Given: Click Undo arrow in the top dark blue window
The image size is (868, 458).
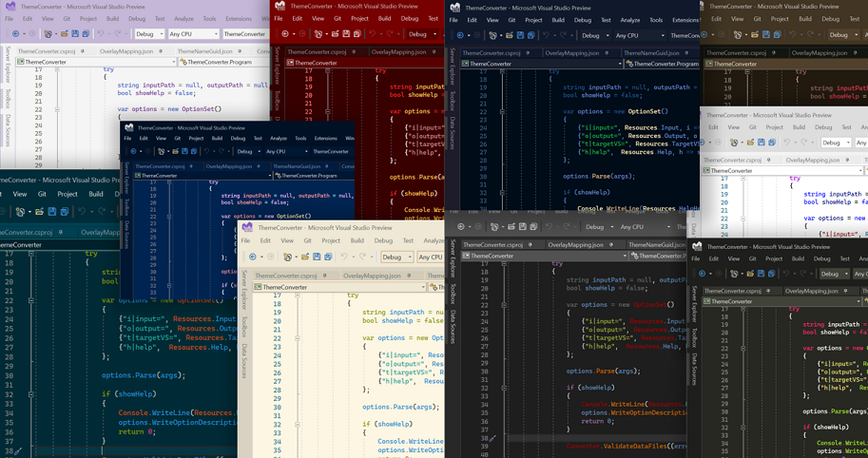Looking at the screenshot, I should 547,35.
